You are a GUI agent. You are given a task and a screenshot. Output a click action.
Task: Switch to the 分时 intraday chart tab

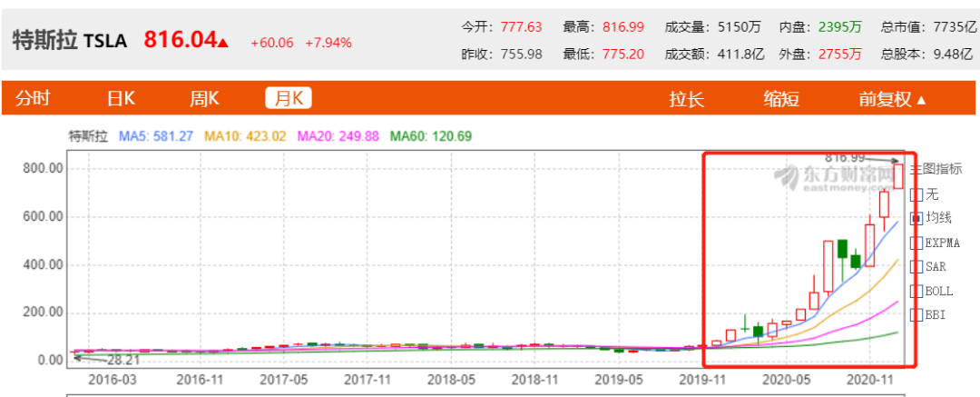[33, 98]
